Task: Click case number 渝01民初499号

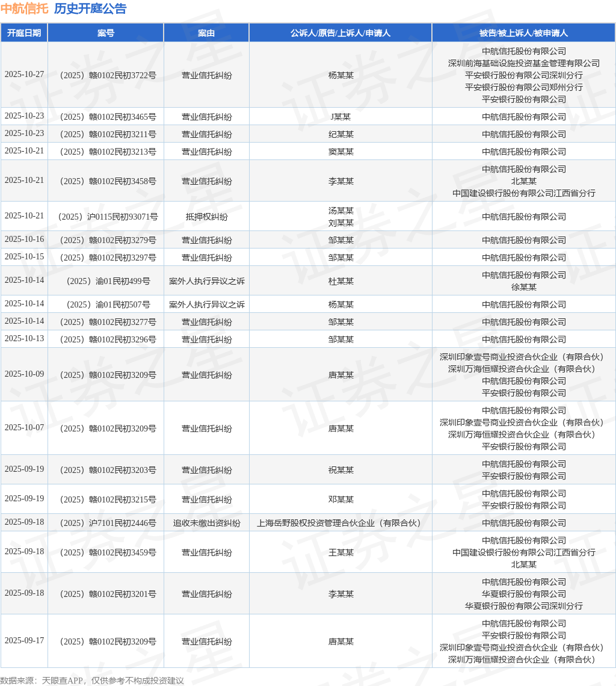Action: click(x=108, y=281)
